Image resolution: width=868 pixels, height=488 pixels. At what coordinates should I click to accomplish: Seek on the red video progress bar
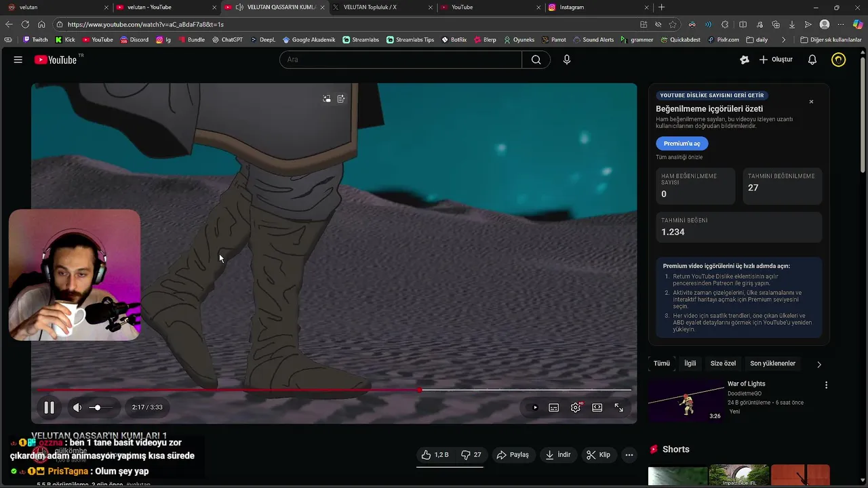pyautogui.click(x=334, y=390)
